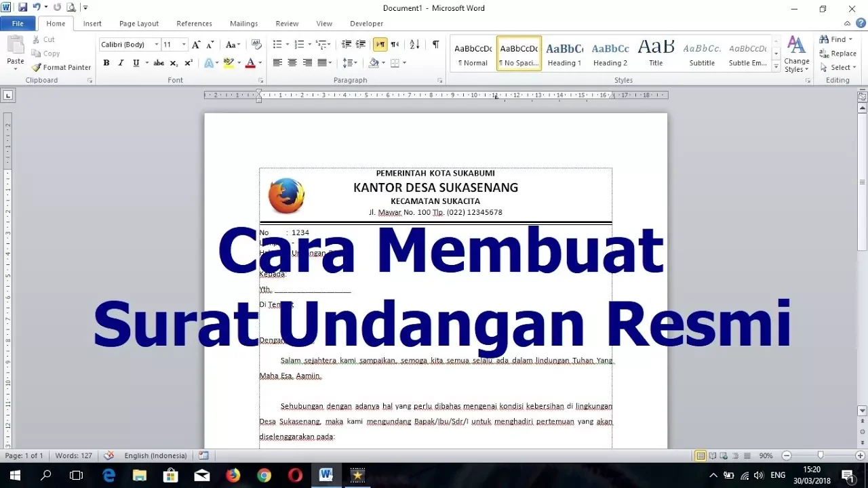Apply subscript formatting

174,63
